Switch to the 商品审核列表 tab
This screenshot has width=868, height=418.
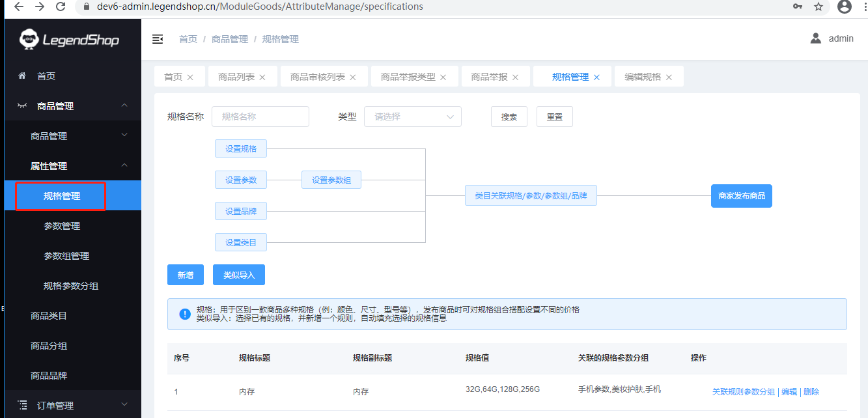tap(317, 77)
